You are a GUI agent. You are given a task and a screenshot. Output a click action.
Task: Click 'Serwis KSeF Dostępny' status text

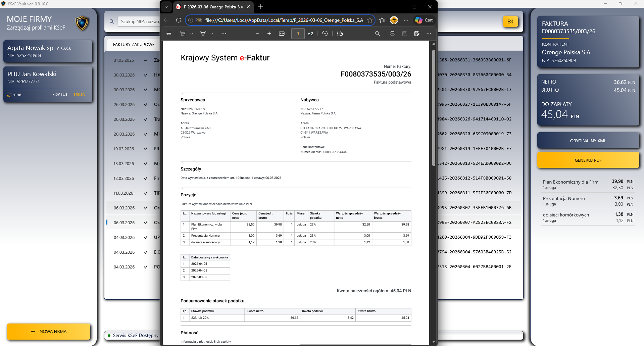pyautogui.click(x=136, y=335)
